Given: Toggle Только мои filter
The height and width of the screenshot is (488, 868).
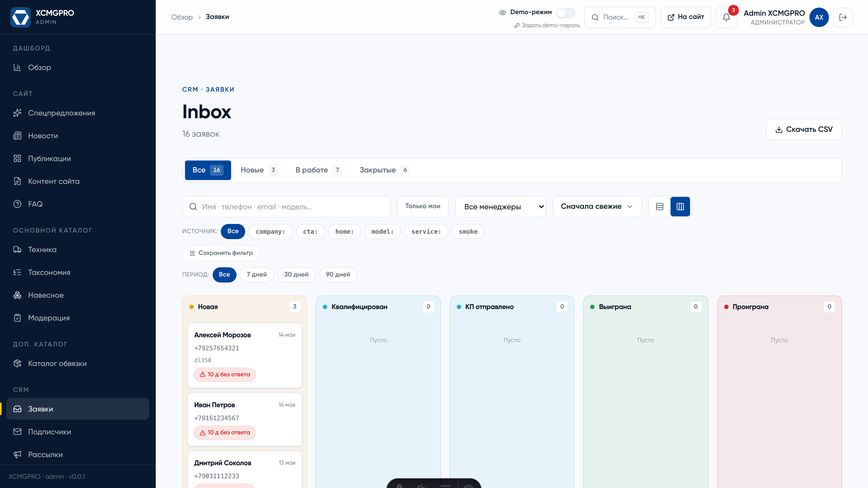Looking at the screenshot, I should 423,206.
